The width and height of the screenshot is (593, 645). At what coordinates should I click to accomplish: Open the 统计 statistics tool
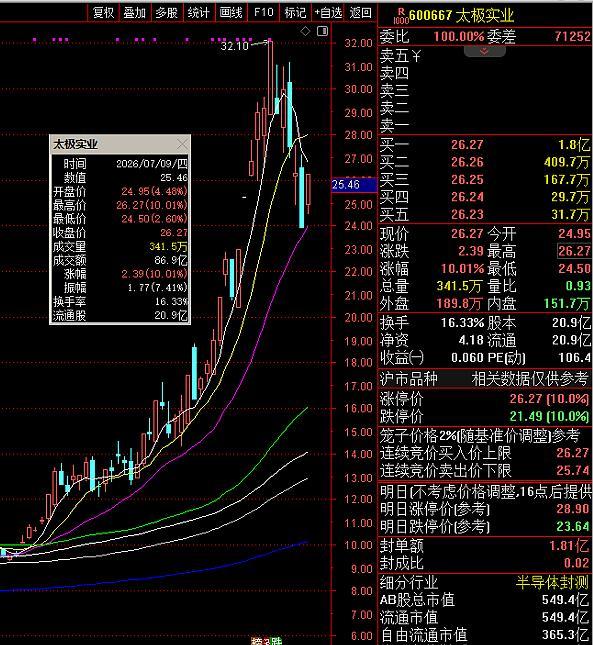(x=199, y=13)
